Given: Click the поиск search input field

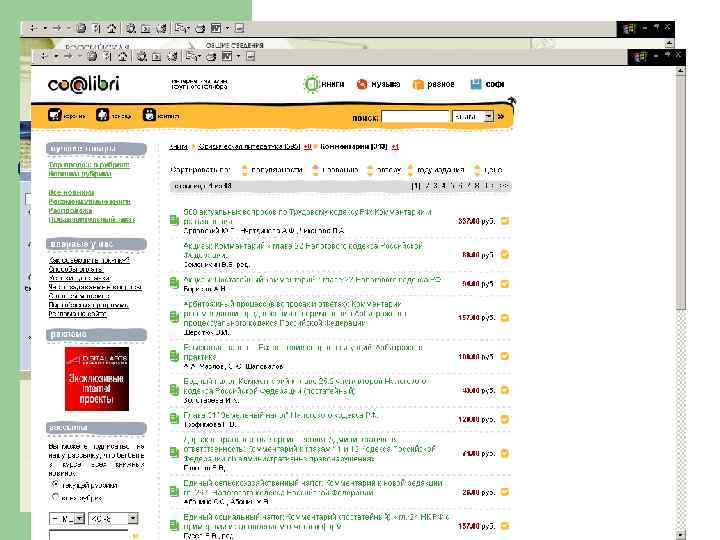Looking at the screenshot, I should pos(415,117).
